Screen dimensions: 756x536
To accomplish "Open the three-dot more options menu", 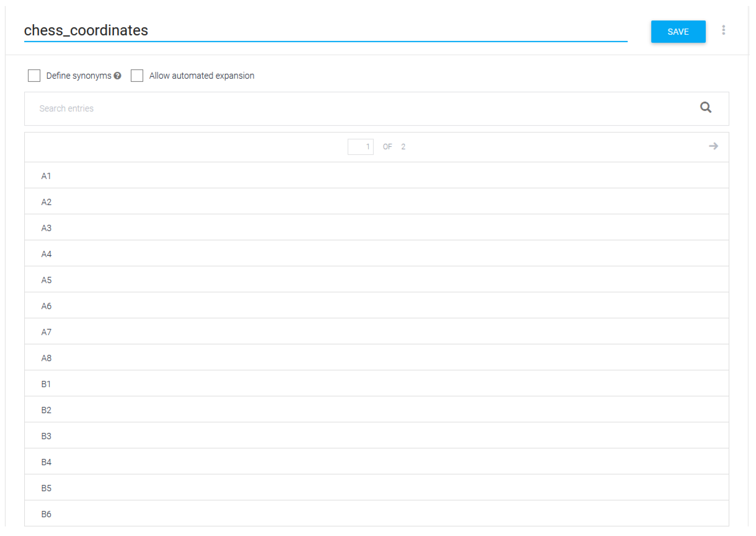I will pos(723,30).
